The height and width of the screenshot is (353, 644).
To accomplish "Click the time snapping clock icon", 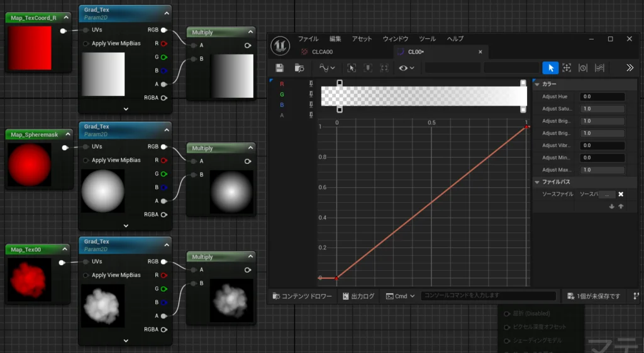I will click(583, 68).
